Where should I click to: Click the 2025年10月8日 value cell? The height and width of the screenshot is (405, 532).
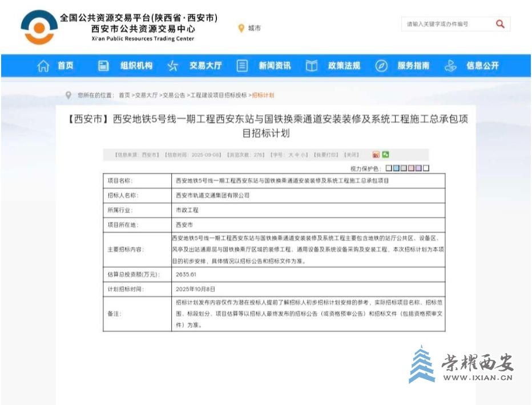tap(308, 289)
